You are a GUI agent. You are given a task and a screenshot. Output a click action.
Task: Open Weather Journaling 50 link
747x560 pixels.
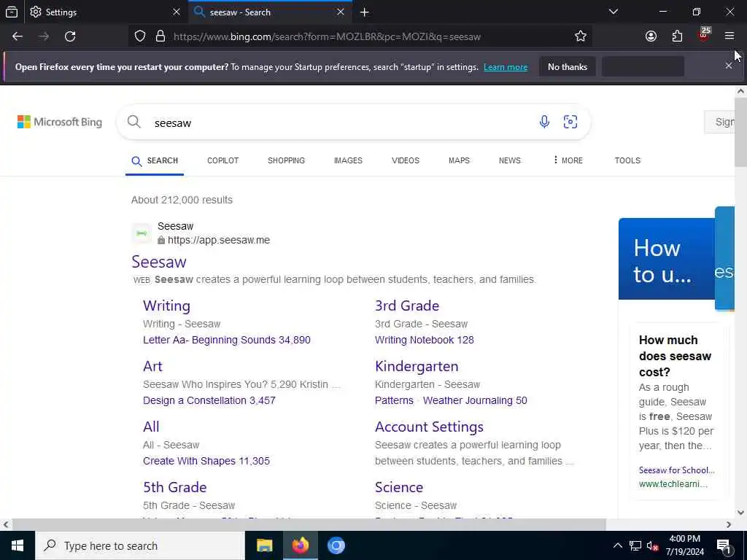[x=475, y=400]
